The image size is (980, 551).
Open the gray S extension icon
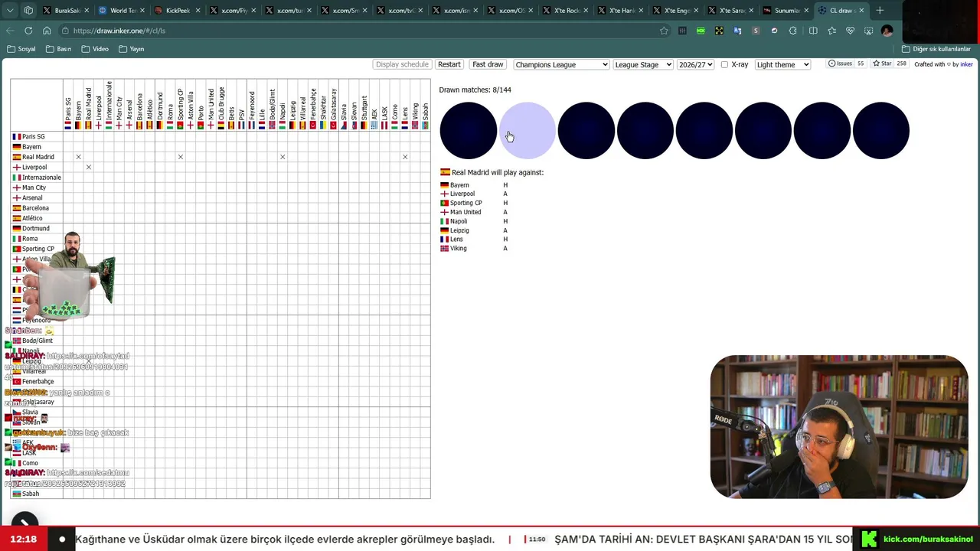tap(756, 31)
